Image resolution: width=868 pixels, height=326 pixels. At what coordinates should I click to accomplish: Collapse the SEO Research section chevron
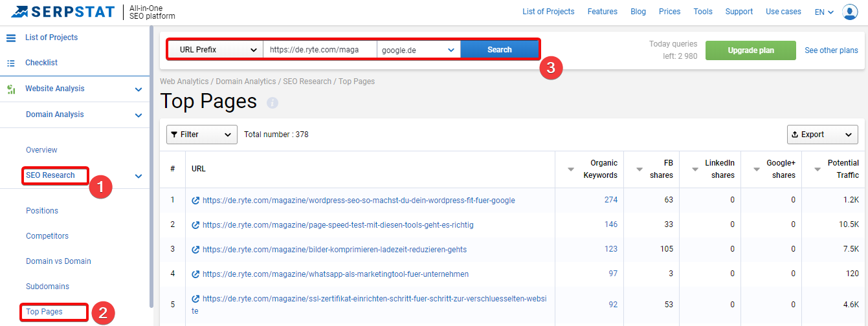(138, 176)
